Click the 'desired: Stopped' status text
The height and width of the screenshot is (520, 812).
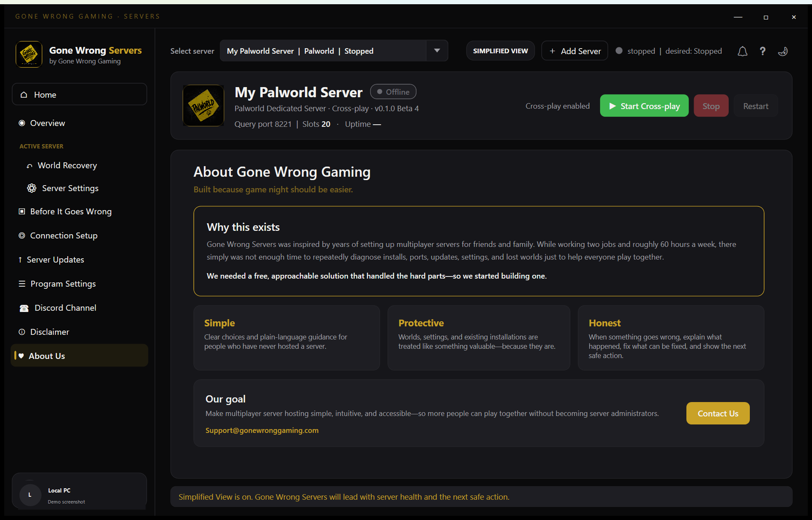694,51
